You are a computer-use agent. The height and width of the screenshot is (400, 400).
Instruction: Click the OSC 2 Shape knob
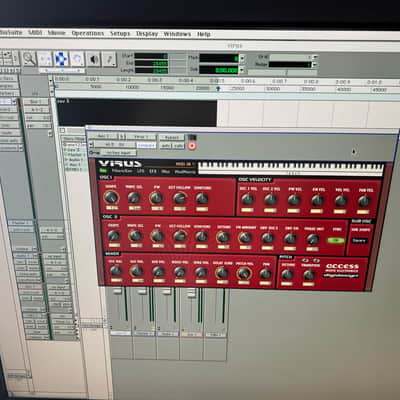click(x=113, y=236)
